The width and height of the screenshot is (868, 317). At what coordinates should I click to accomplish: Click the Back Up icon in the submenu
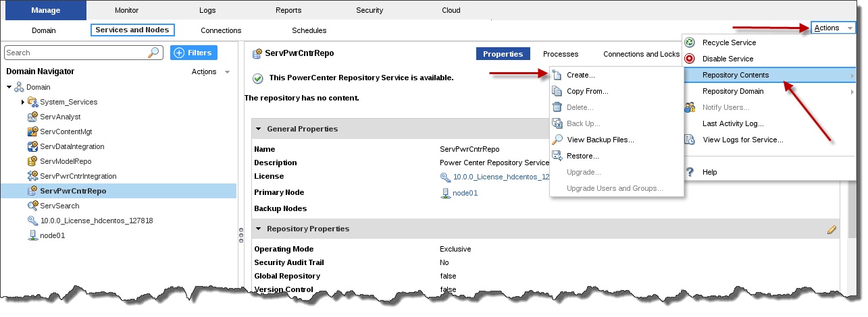click(x=557, y=123)
